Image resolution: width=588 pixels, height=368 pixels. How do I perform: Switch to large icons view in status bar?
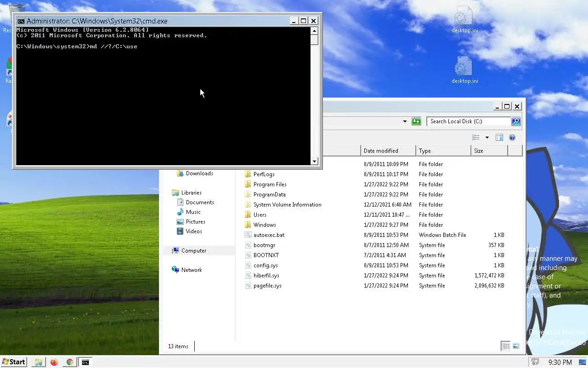pyautogui.click(x=516, y=346)
